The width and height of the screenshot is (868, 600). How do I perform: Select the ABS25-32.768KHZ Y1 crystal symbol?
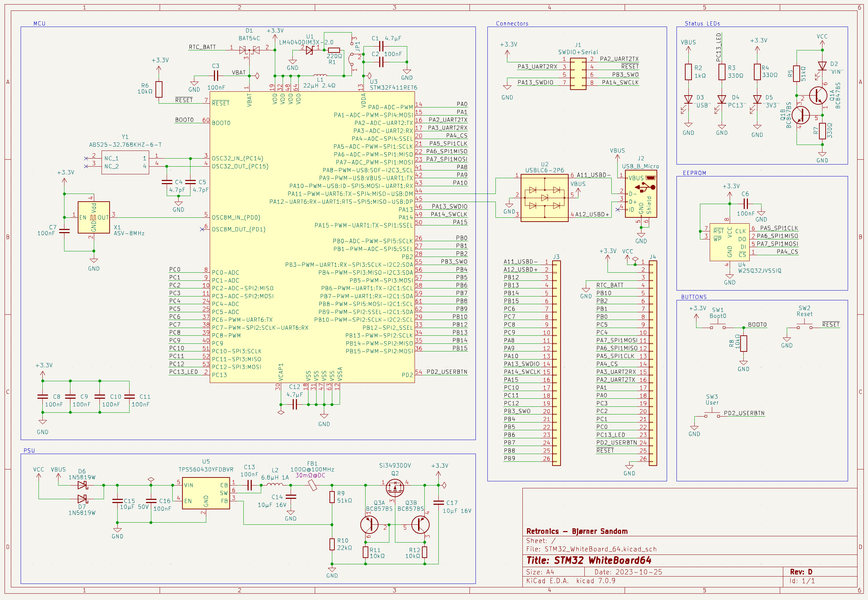pos(125,162)
